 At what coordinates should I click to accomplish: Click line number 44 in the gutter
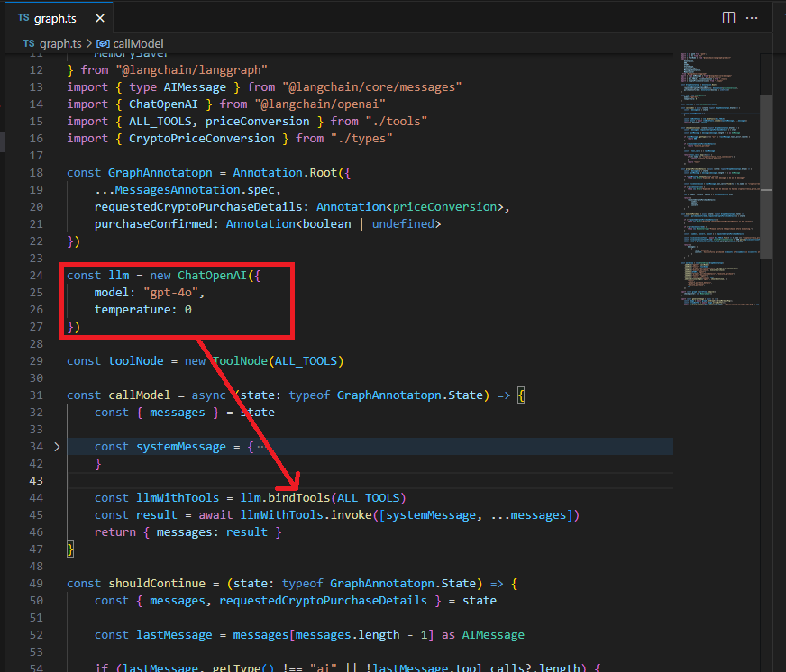pyautogui.click(x=36, y=497)
